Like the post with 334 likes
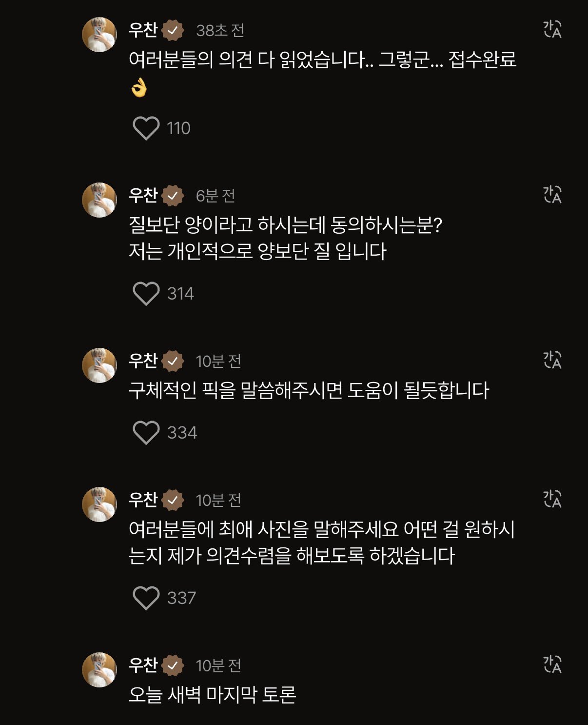Viewport: 588px width, 725px height. [x=146, y=433]
